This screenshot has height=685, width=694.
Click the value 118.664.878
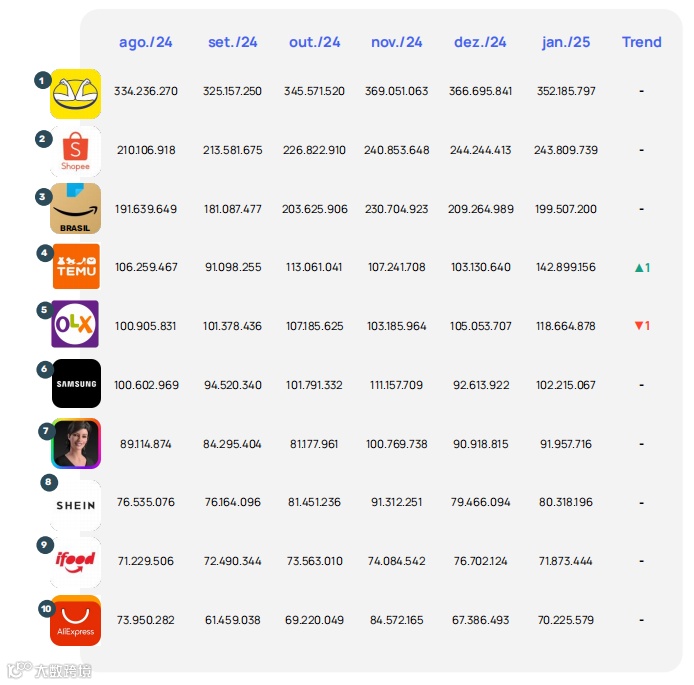point(566,326)
